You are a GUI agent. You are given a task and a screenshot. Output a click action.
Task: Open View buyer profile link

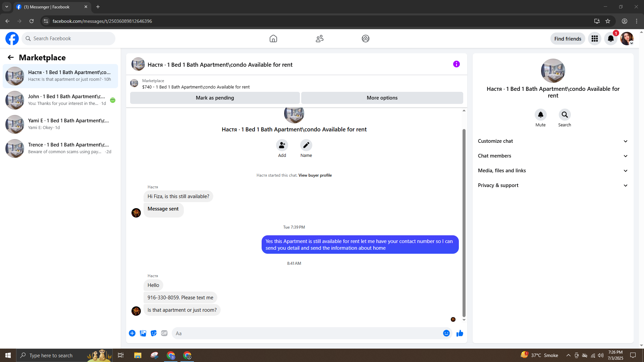tap(315, 175)
